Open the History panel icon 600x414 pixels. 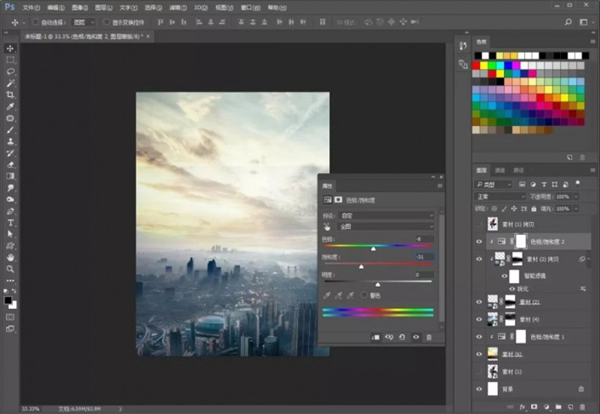pyautogui.click(x=462, y=45)
